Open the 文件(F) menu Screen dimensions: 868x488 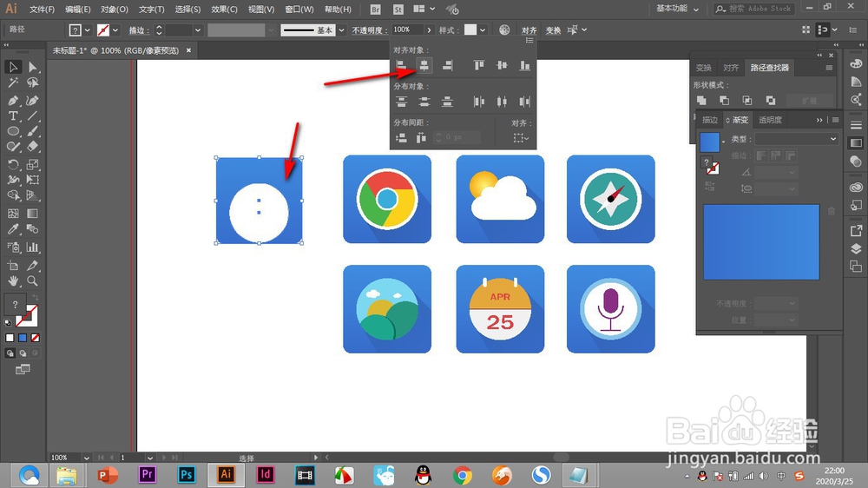coord(42,10)
